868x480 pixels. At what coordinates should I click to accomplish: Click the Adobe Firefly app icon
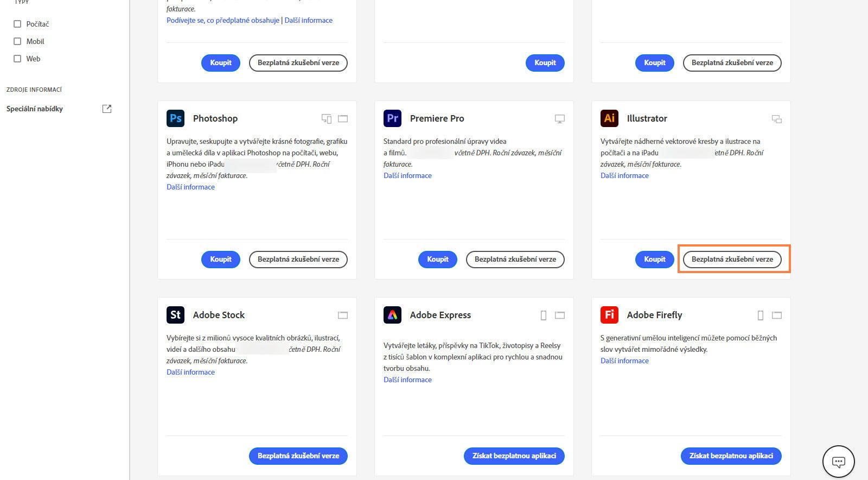point(609,315)
